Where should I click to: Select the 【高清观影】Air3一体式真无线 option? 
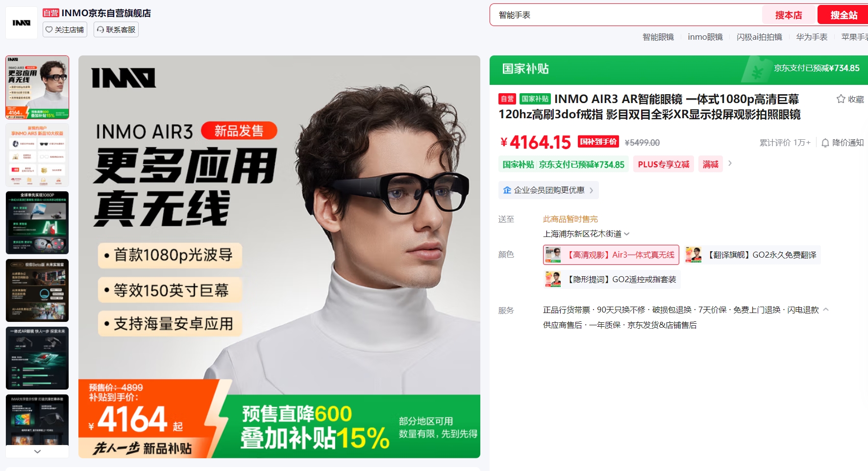[x=611, y=255]
